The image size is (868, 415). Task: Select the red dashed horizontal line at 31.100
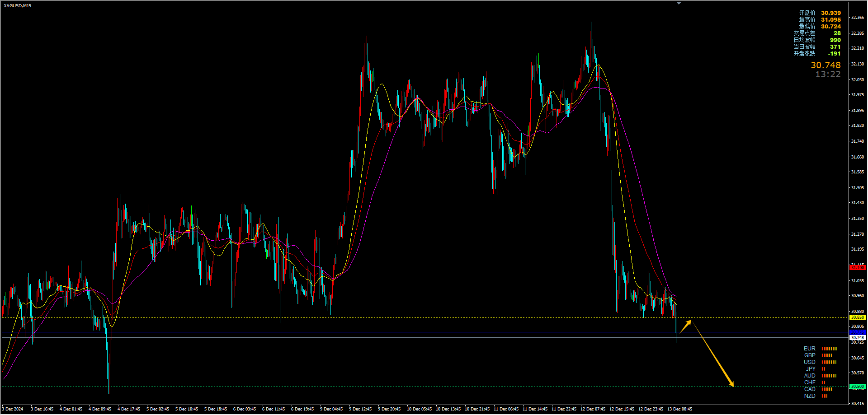[x=425, y=268]
